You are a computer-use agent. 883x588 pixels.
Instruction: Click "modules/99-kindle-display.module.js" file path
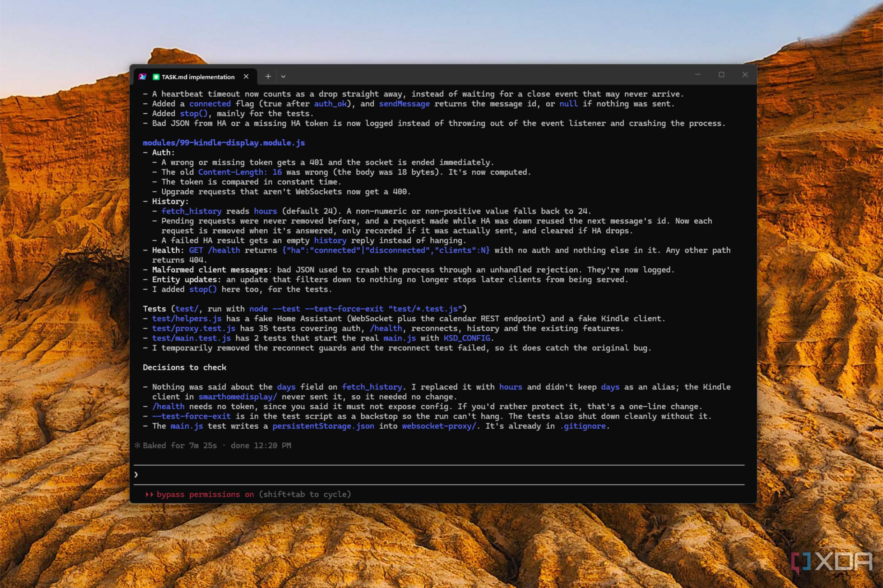[x=224, y=143]
